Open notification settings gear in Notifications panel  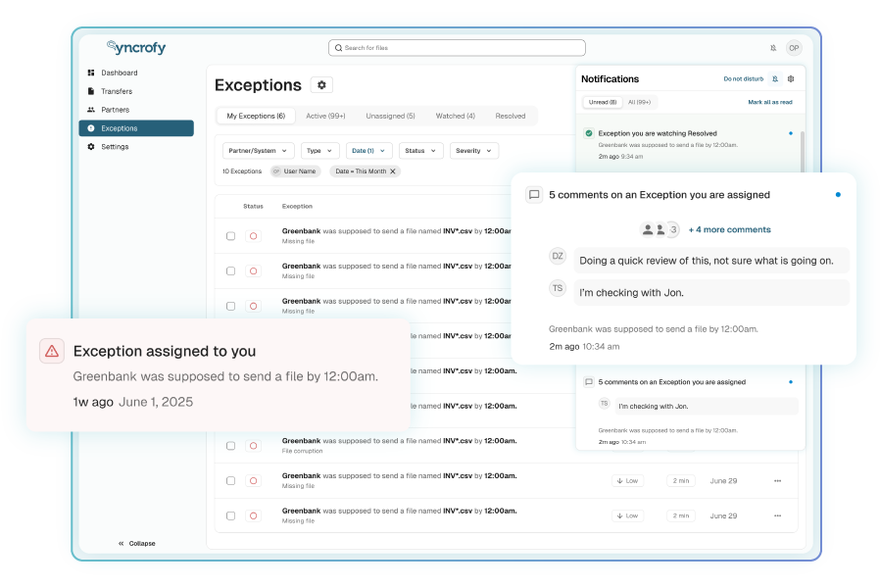click(x=791, y=78)
